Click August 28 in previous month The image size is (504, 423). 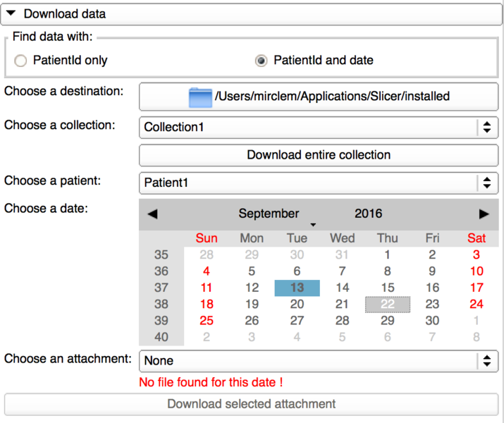(x=206, y=255)
